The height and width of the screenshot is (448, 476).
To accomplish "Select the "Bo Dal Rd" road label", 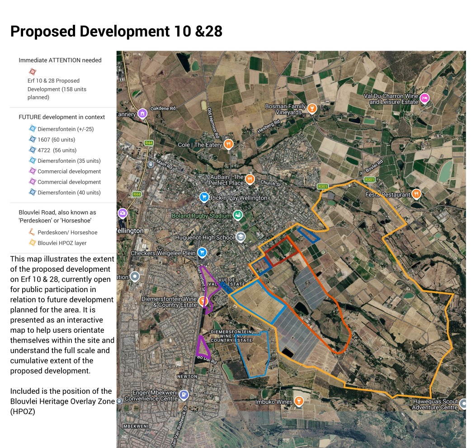I will point(207,360).
